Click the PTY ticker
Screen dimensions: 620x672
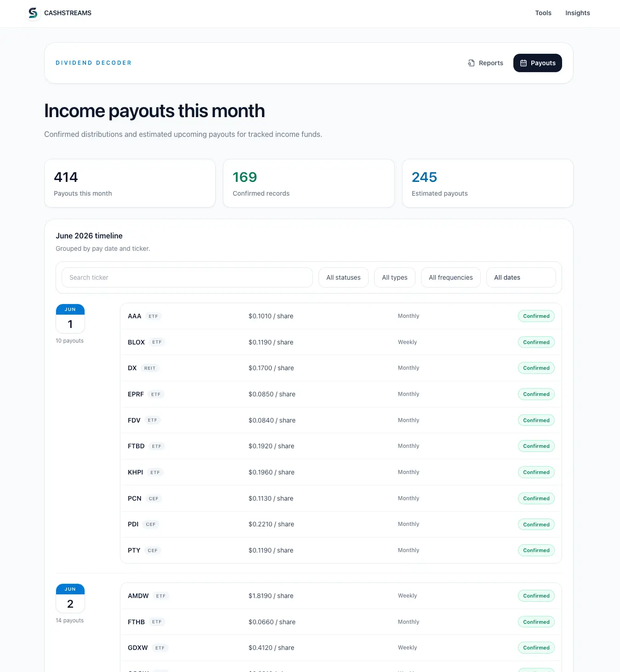tap(134, 550)
